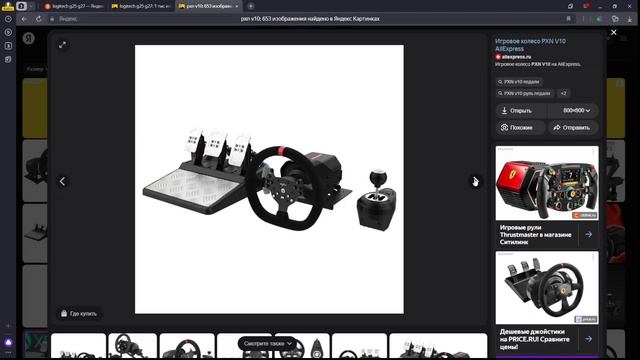640x360 pixels.
Task: Open the second thumbnail in the bottom strip
Action: (x=133, y=346)
